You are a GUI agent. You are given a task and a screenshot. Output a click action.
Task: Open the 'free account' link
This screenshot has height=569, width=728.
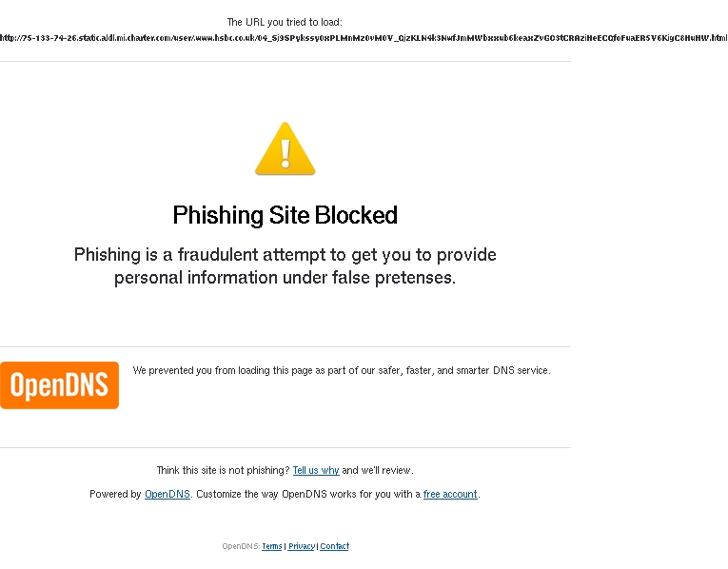(x=450, y=494)
